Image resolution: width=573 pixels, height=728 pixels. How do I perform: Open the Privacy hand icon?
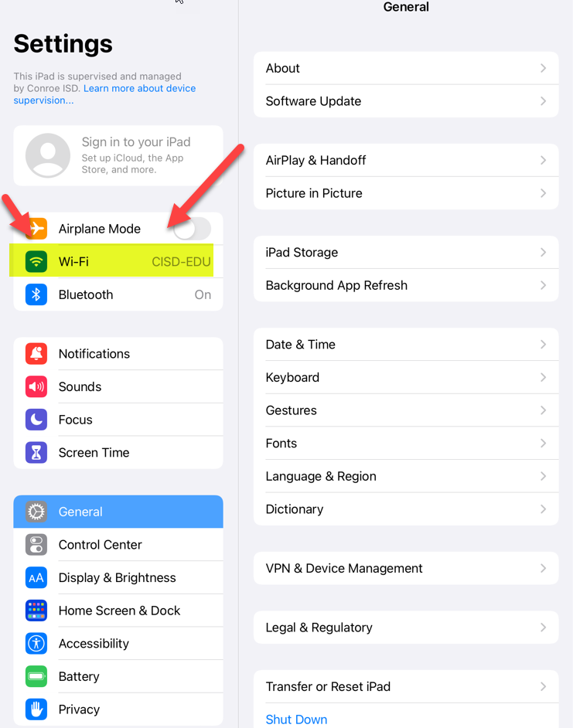(36, 709)
